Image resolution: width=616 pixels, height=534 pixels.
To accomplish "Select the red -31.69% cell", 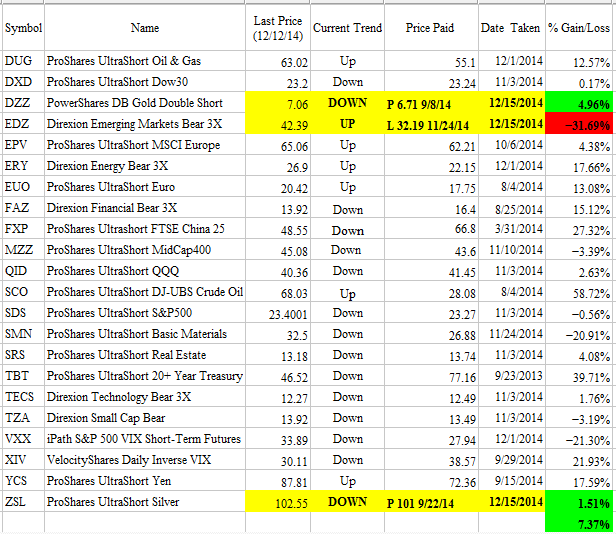I will tap(579, 124).
